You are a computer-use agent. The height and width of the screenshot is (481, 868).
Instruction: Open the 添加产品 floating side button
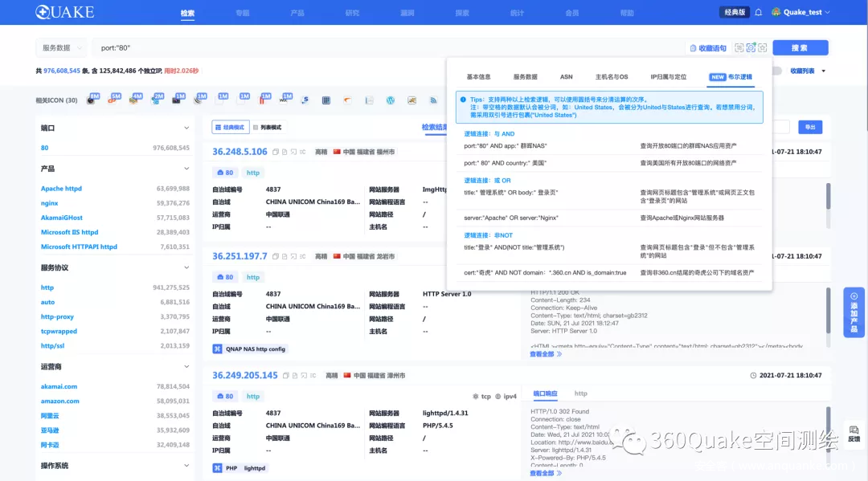pyautogui.click(x=854, y=312)
